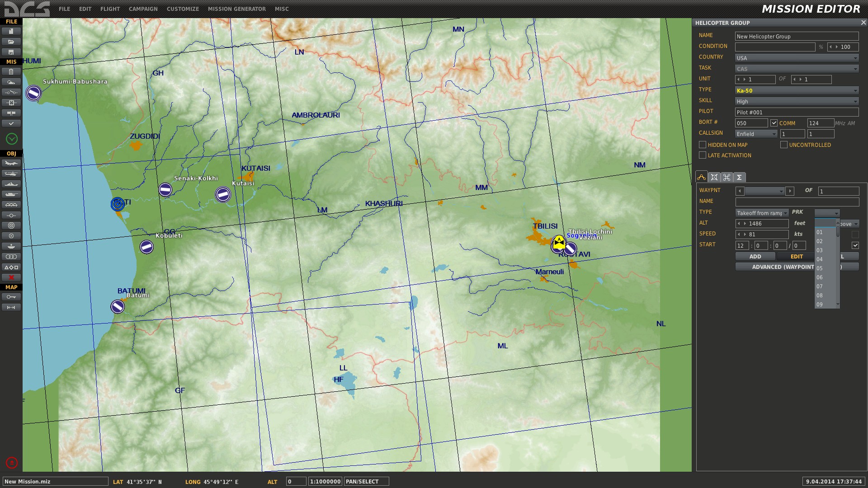Select the yellow helicopter unit on map
The height and width of the screenshot is (488, 868).
559,243
